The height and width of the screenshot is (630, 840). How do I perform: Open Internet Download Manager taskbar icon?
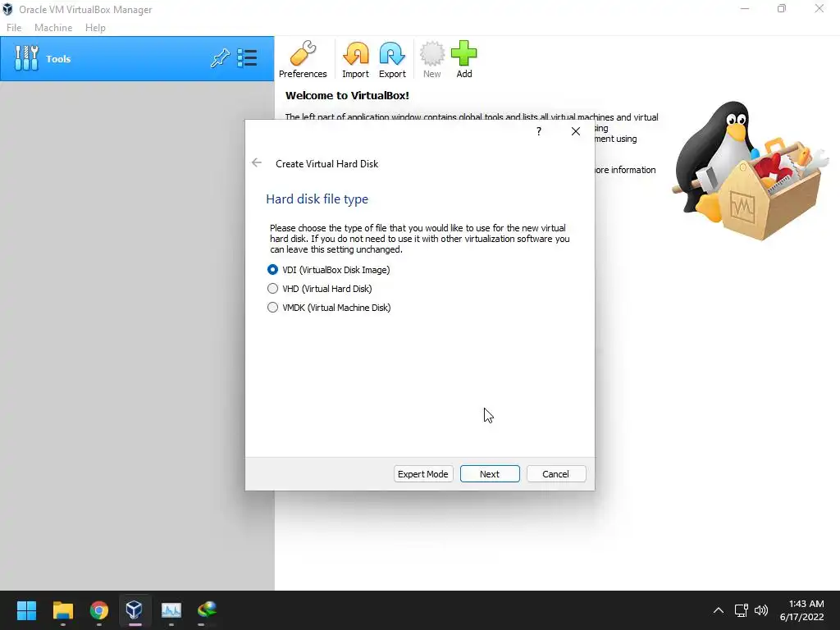tap(208, 610)
